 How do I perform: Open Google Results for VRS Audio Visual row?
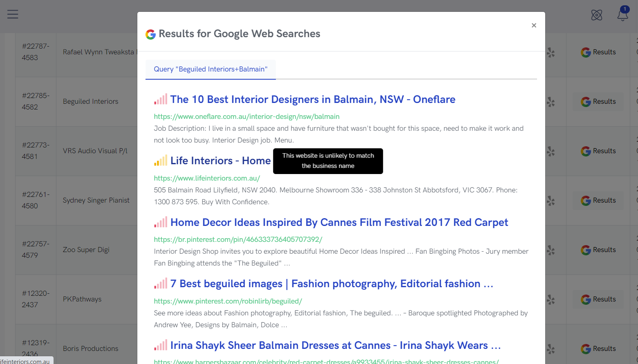[x=598, y=151]
